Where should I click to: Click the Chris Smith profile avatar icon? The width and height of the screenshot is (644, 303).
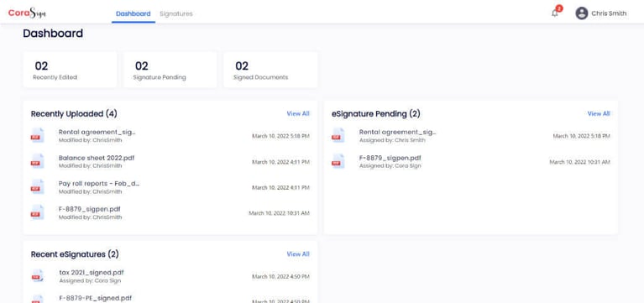tap(582, 13)
